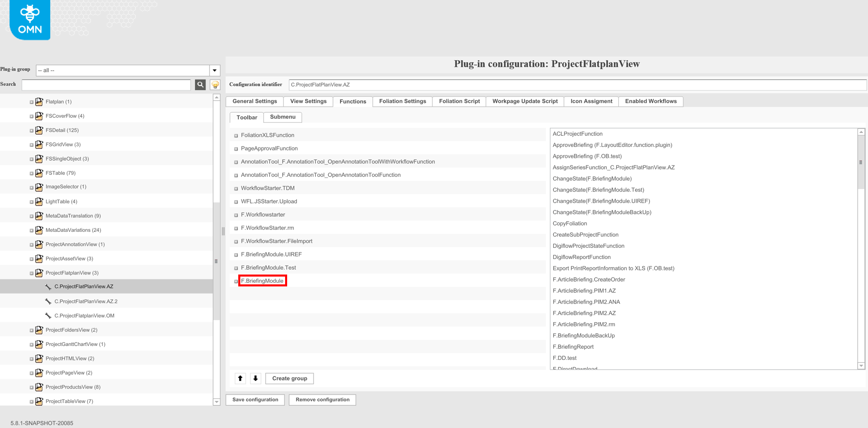Screen dimensions: 868x428
Task: Select CreateSubProjectFunction in available functions
Action: click(585, 235)
